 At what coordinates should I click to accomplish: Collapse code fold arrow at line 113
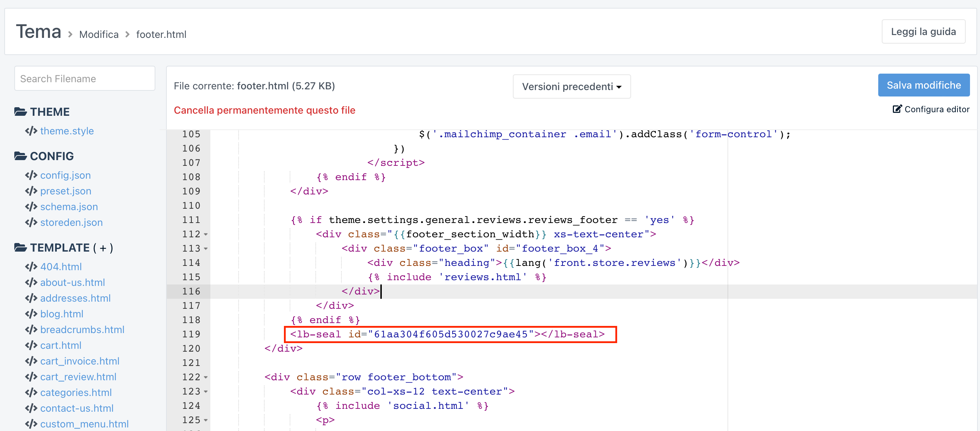click(206, 249)
